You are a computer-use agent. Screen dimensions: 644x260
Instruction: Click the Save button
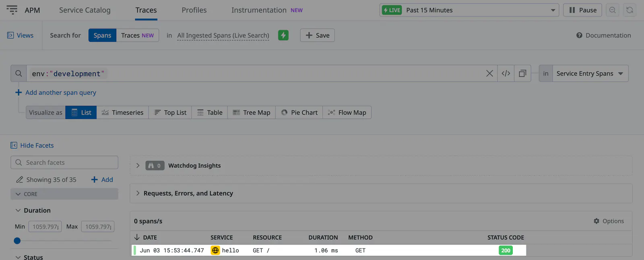coord(317,35)
